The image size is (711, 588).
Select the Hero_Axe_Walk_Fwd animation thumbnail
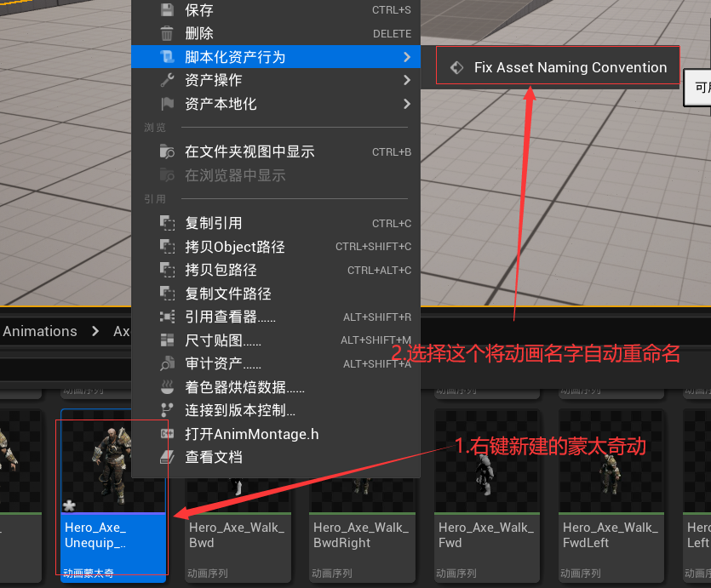tap(486, 461)
